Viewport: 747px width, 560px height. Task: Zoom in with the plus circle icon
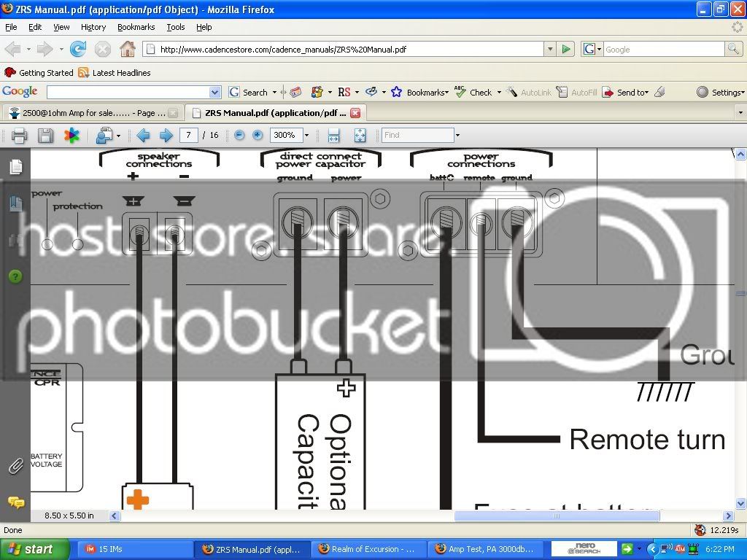pos(258,135)
